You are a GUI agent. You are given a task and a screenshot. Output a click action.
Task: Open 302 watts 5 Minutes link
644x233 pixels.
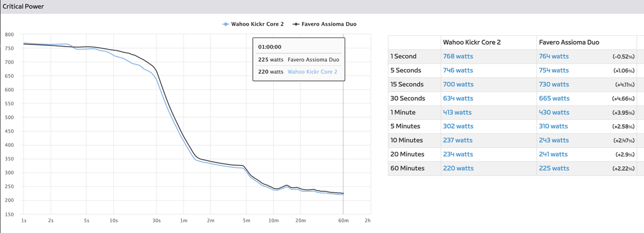[458, 126]
